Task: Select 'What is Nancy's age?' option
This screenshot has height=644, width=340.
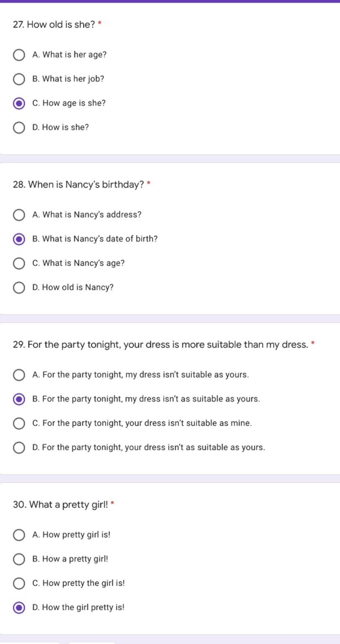Action: (19, 263)
